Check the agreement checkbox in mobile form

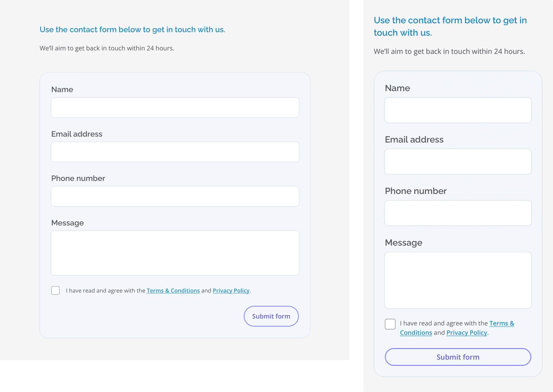pyautogui.click(x=390, y=324)
